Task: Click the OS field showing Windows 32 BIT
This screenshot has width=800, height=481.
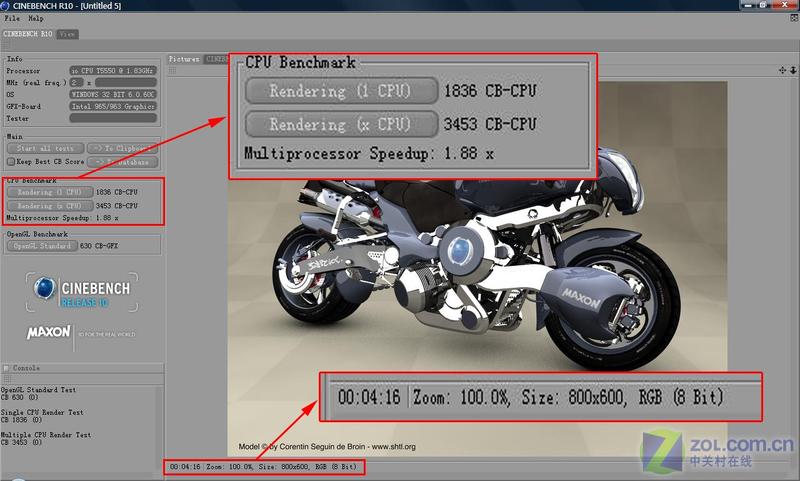Action: pos(113,94)
